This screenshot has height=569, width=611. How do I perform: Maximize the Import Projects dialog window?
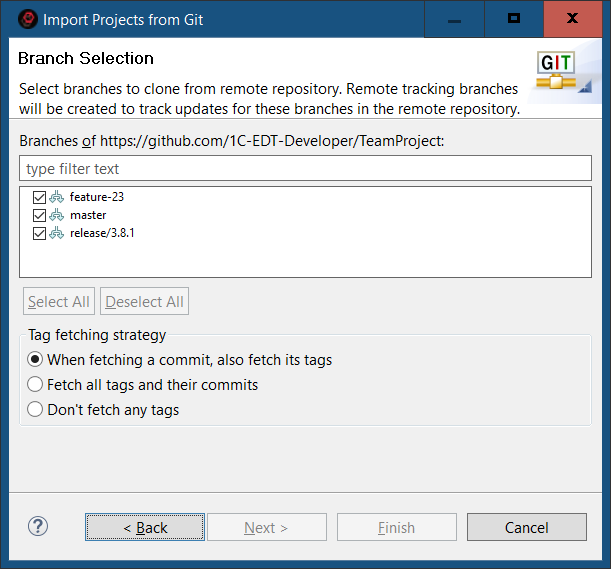[514, 19]
